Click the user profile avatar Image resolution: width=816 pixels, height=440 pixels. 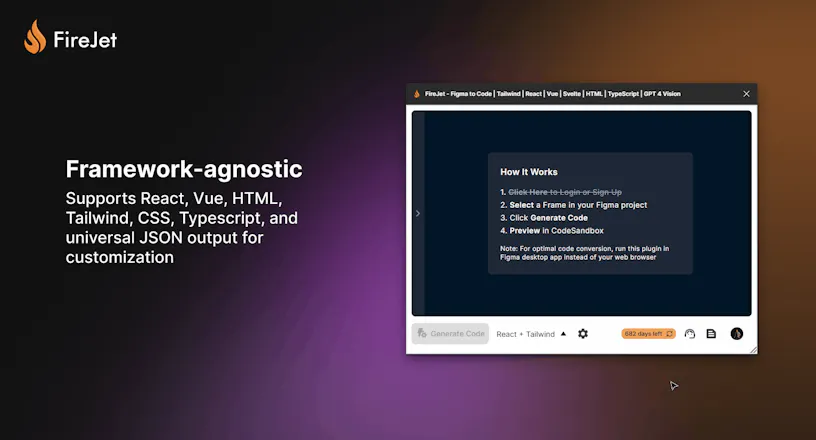pos(736,334)
